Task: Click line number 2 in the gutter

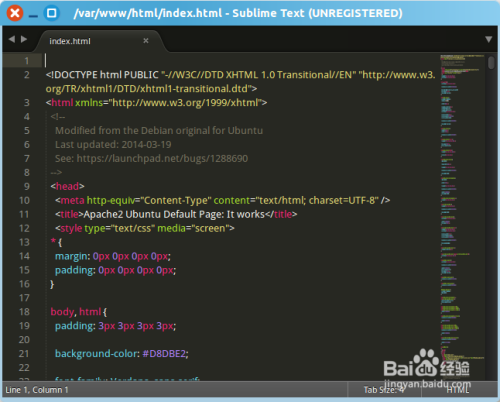Action: [27, 75]
